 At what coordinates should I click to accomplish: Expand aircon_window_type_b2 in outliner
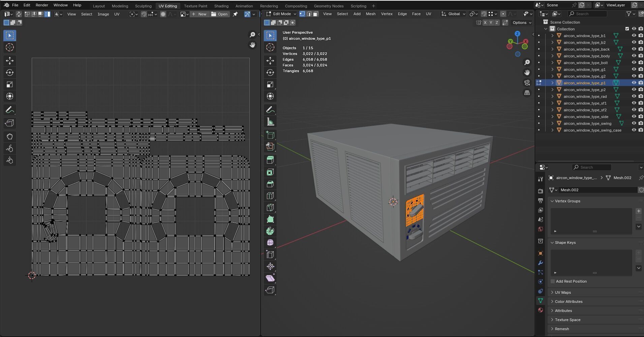click(552, 42)
